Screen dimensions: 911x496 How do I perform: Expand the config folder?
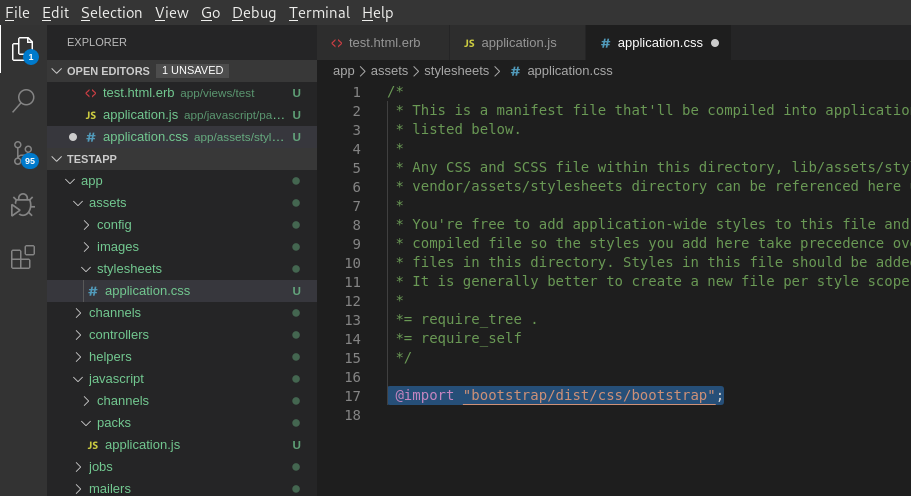pos(113,225)
